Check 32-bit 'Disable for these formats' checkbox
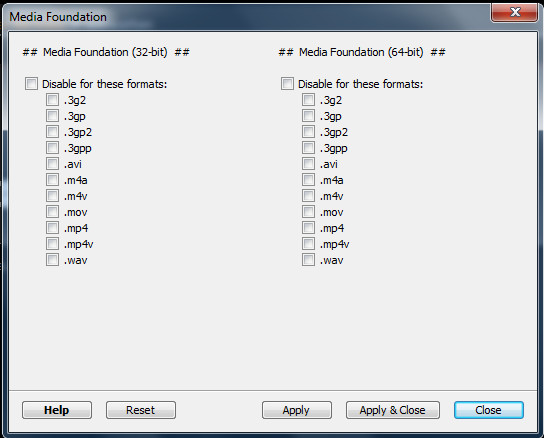Viewport: 544px width, 438px height. tap(31, 84)
